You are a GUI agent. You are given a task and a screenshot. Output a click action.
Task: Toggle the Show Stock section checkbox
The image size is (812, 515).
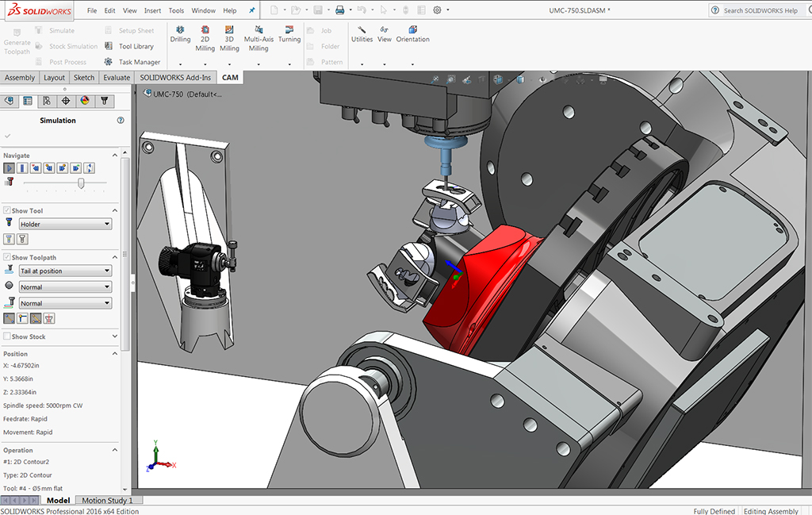point(6,336)
